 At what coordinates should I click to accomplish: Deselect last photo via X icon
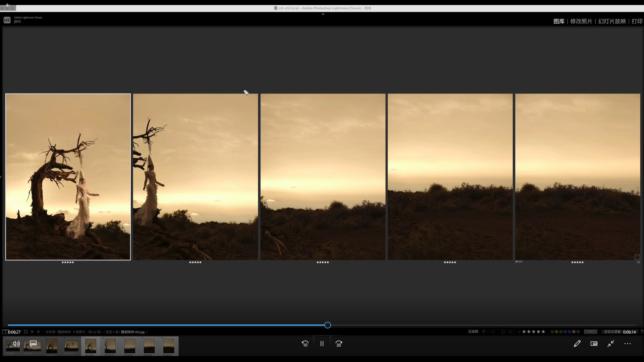click(637, 257)
